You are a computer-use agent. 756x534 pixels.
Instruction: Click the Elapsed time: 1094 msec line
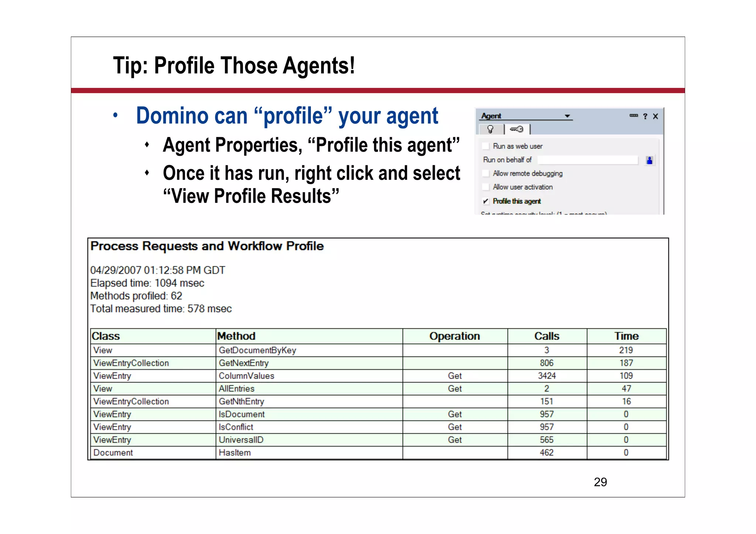coord(147,283)
